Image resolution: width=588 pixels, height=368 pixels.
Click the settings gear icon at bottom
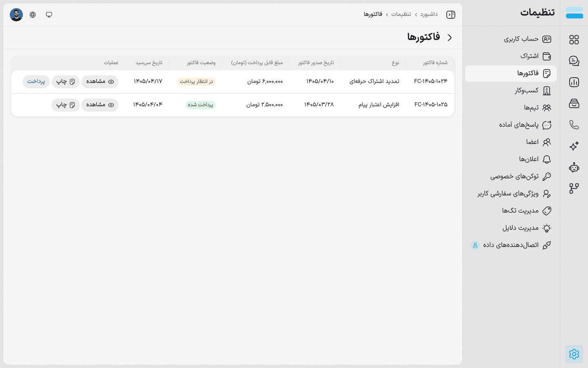tap(574, 354)
